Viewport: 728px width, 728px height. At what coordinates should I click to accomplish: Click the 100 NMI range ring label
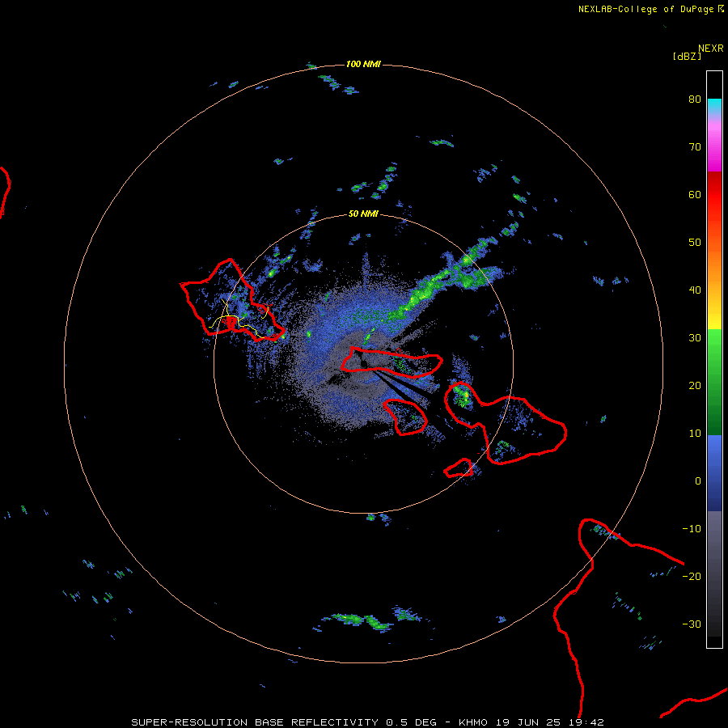[x=363, y=64]
